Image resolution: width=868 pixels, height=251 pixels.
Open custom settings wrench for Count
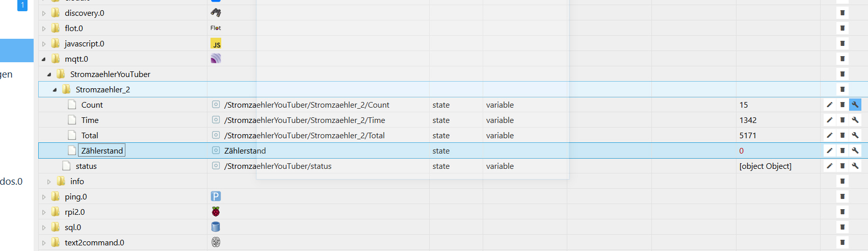click(855, 105)
